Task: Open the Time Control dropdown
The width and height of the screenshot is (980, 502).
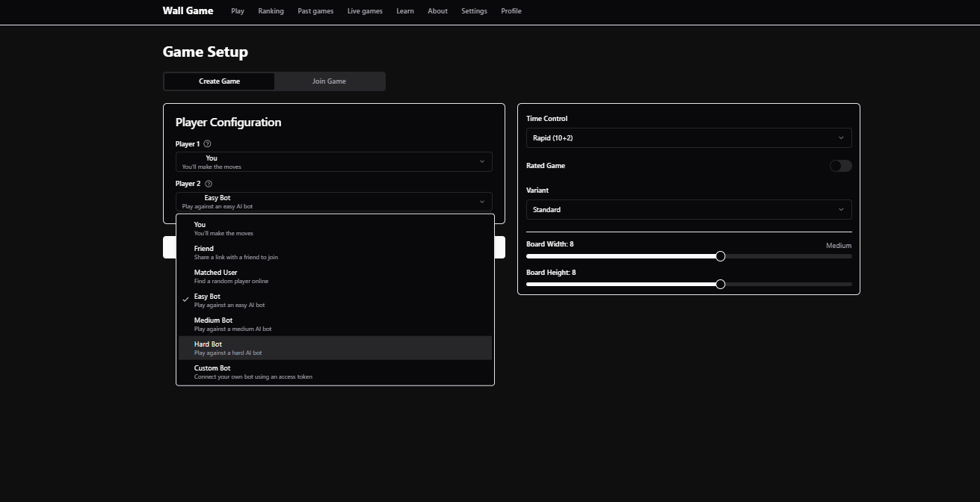Action: (688, 138)
